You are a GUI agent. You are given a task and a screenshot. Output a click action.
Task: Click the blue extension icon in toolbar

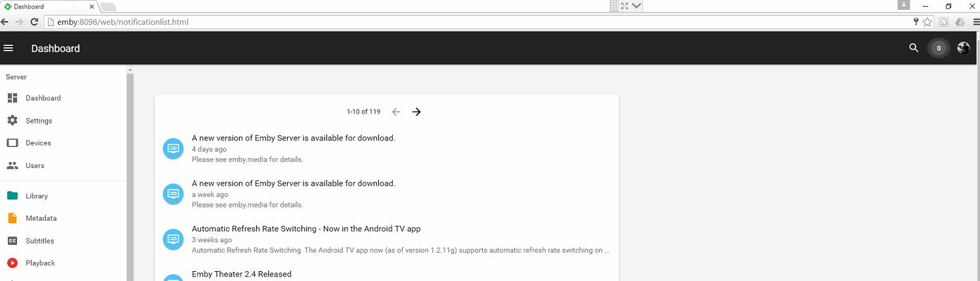point(945,22)
